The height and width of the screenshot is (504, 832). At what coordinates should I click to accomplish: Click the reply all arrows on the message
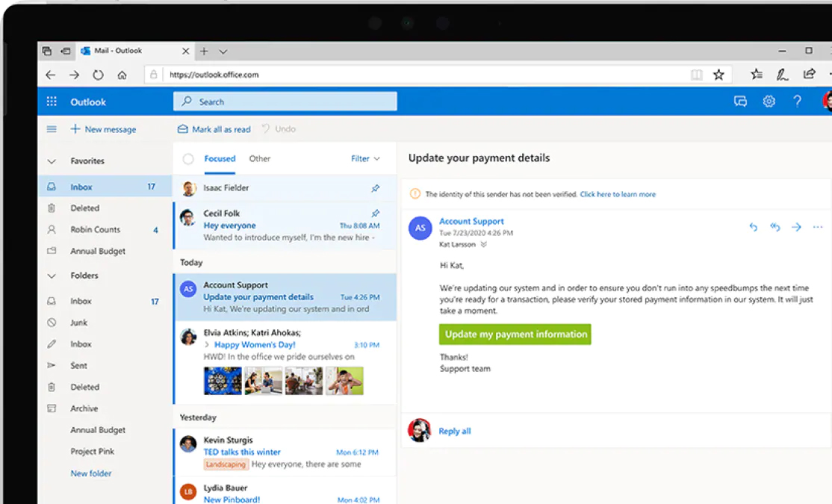[775, 227]
